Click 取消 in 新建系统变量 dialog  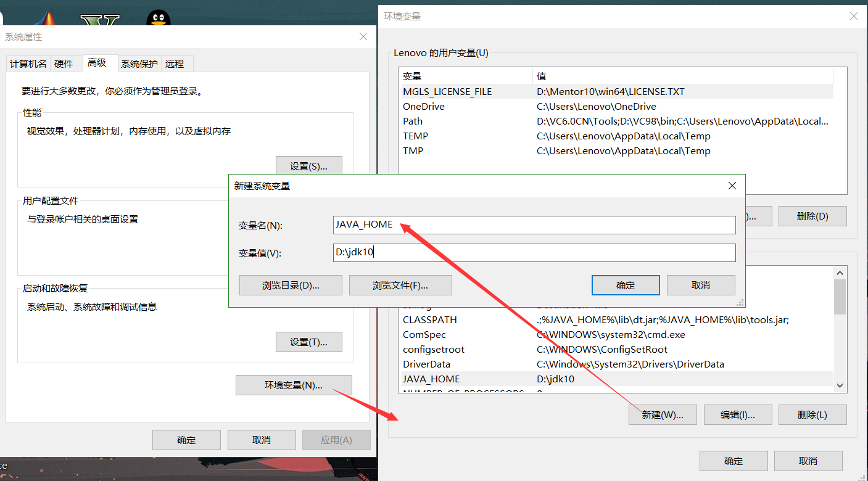click(701, 286)
